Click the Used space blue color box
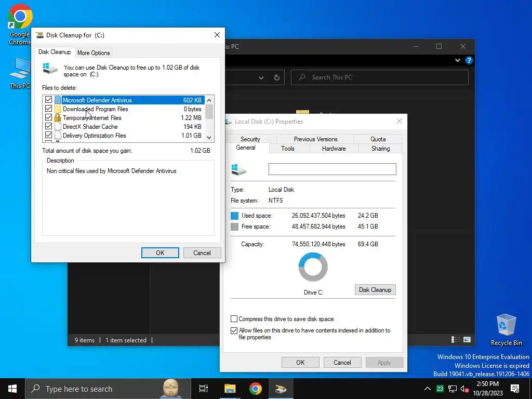The height and width of the screenshot is (399, 532). coord(234,216)
